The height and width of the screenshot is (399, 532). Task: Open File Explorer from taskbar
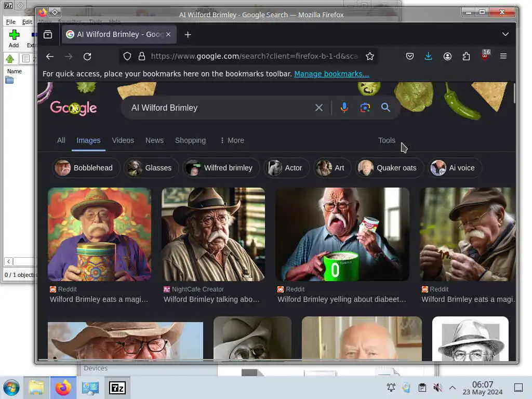36,388
